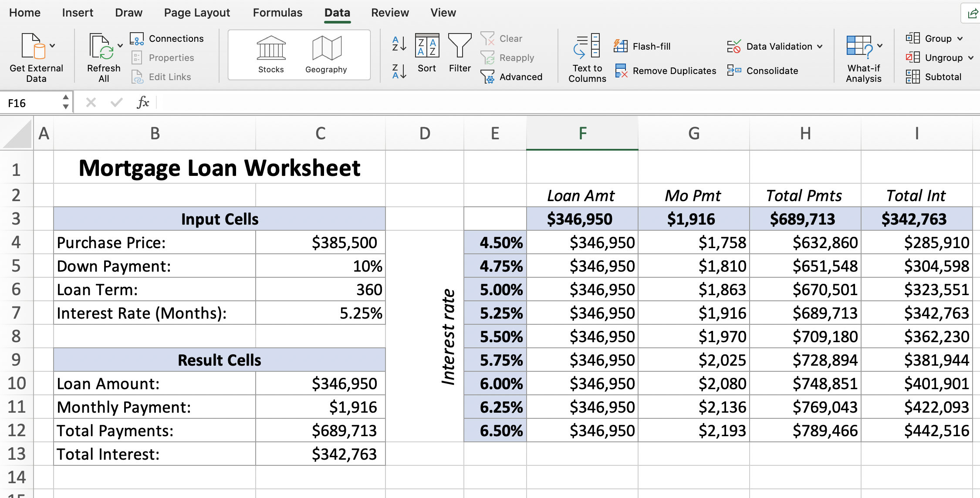980x498 pixels.
Task: Switch to the Formulas tab
Action: tap(277, 13)
